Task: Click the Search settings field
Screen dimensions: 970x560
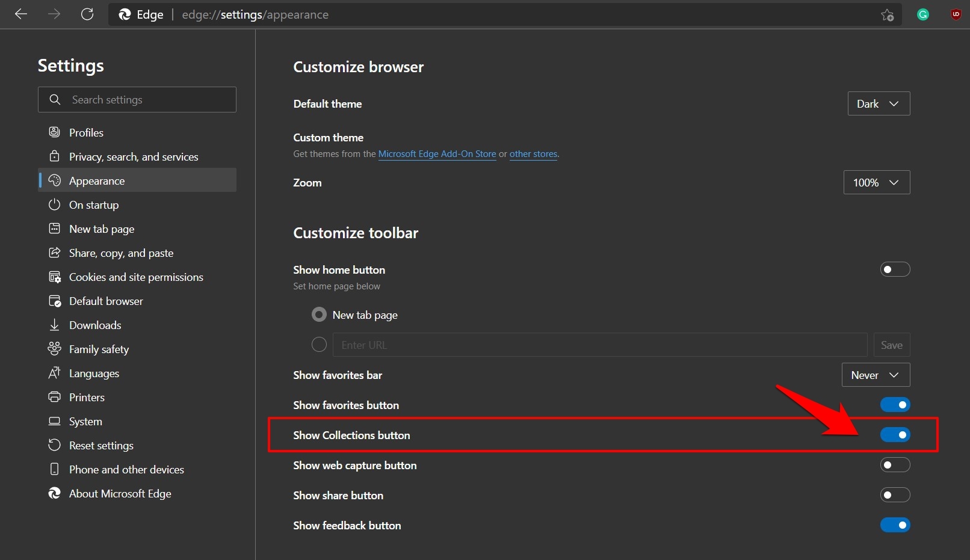Action: tap(137, 99)
